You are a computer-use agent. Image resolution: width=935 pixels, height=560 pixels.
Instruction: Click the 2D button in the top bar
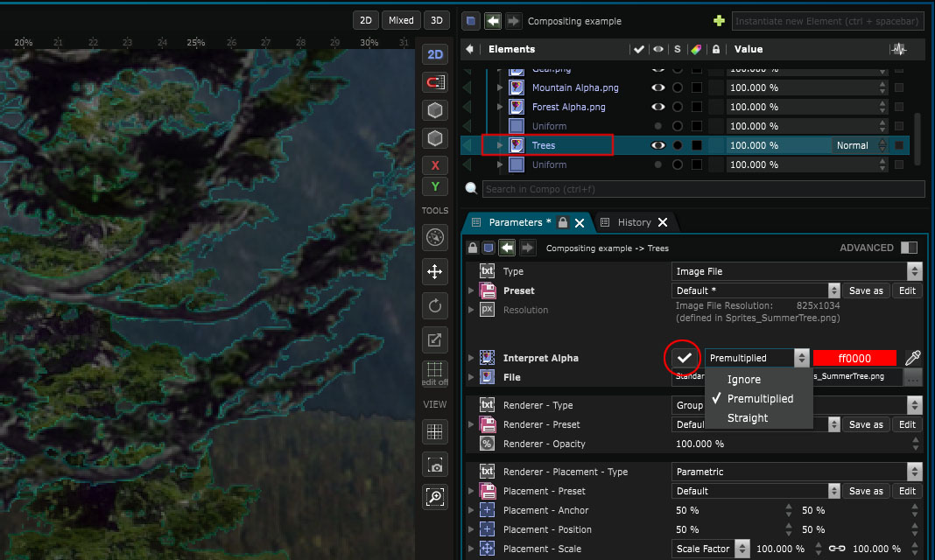coord(366,20)
